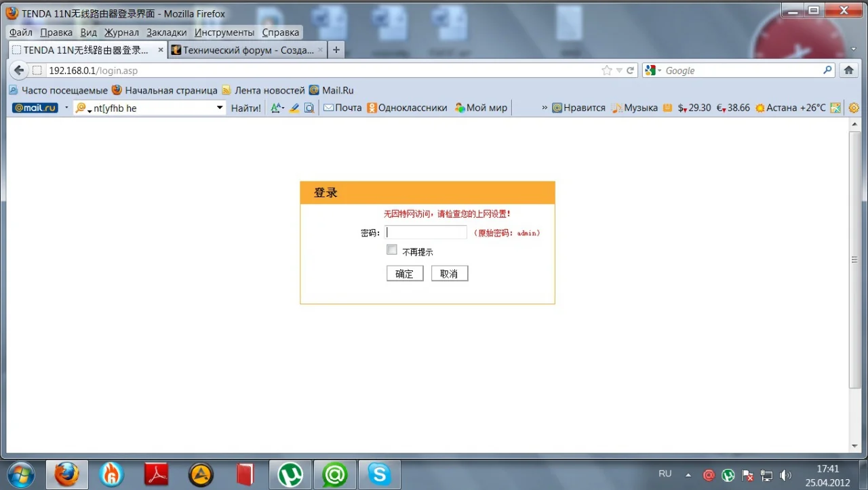Go back with the browser back arrow

pyautogui.click(x=19, y=70)
